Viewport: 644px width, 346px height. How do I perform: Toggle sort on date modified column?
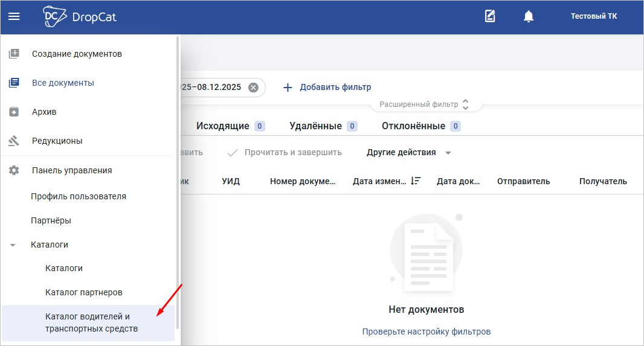click(x=415, y=181)
